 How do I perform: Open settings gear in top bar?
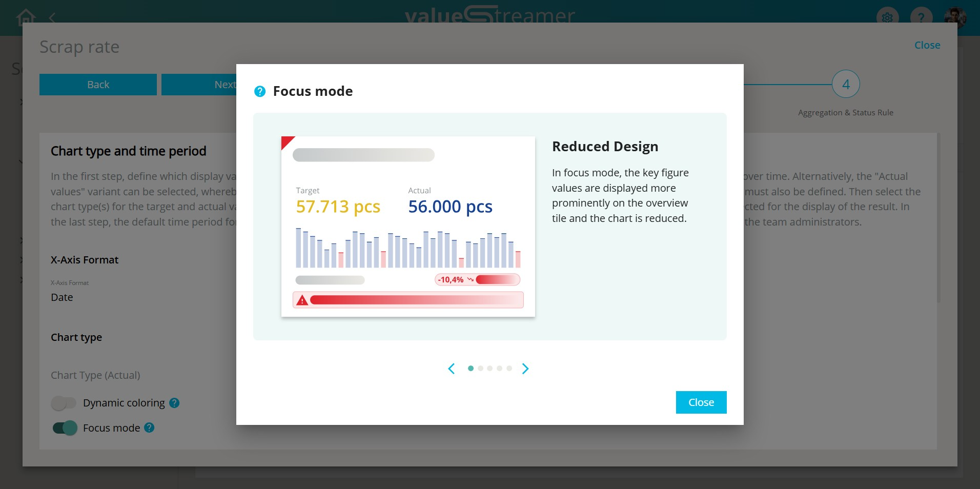(887, 17)
